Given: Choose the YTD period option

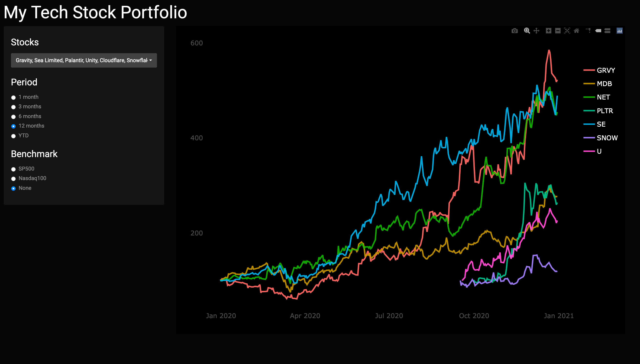Looking at the screenshot, I should click(x=13, y=136).
